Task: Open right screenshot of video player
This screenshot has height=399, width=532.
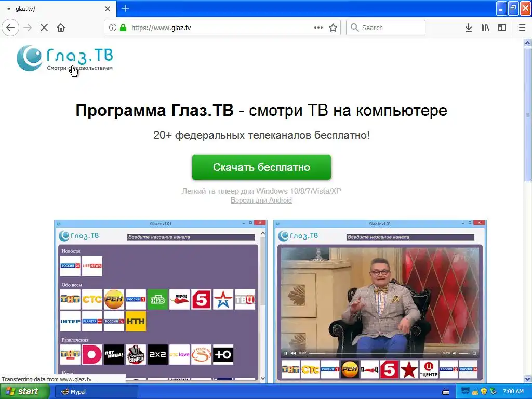Action: (380, 301)
